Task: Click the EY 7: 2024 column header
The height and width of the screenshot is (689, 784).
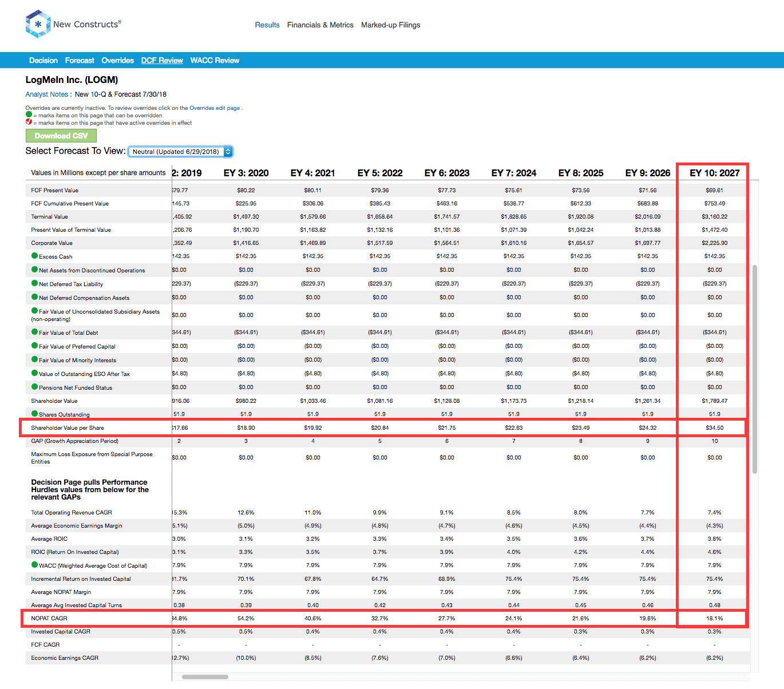Action: point(514,173)
